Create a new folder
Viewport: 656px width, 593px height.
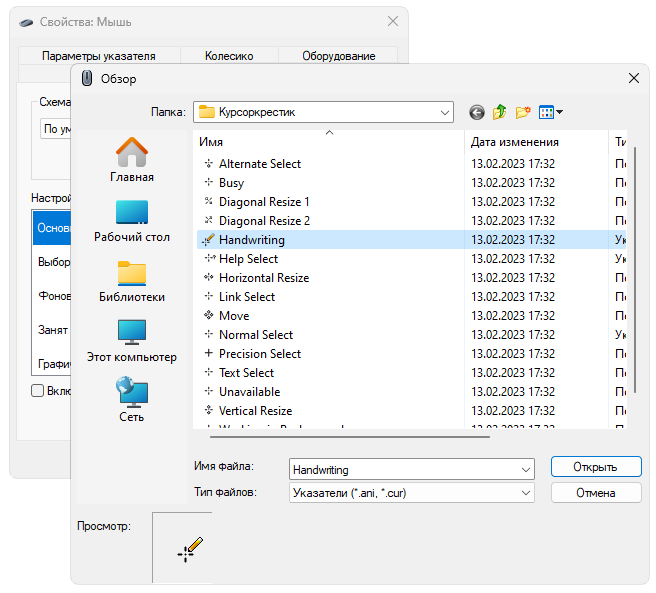[x=523, y=112]
